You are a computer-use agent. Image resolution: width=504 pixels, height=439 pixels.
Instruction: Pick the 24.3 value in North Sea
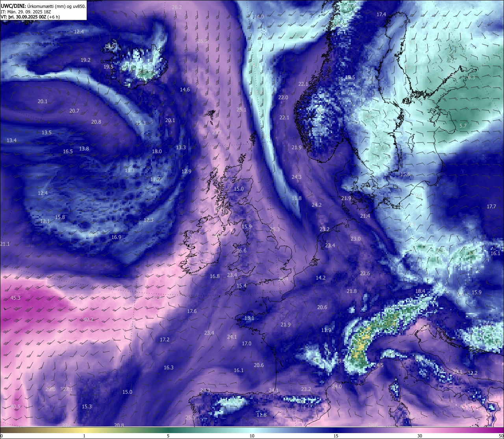(296, 177)
